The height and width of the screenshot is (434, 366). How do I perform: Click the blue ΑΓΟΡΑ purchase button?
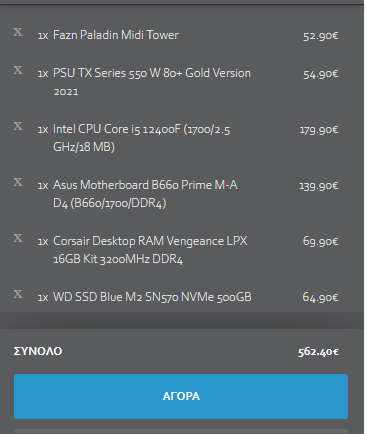coord(181,396)
